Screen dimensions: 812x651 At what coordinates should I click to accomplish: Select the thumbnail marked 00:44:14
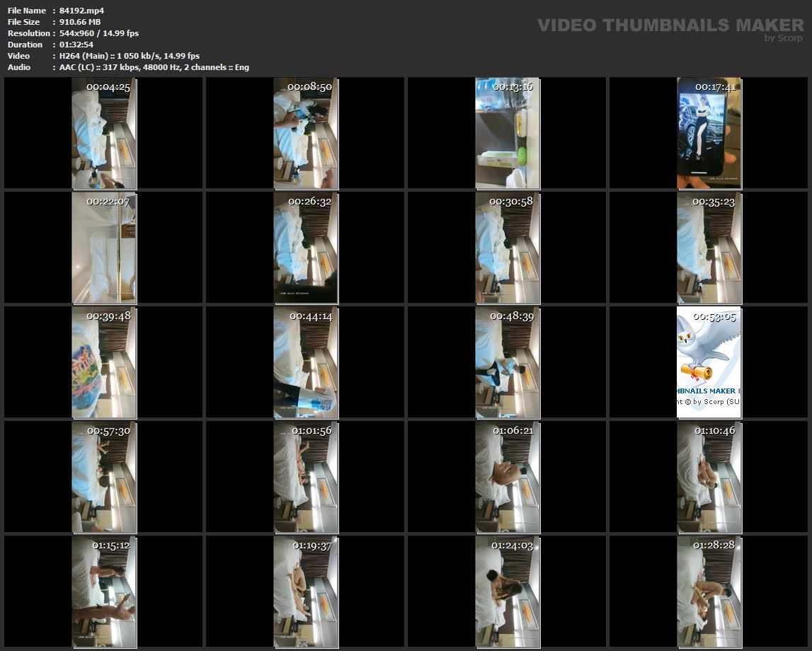[306, 362]
